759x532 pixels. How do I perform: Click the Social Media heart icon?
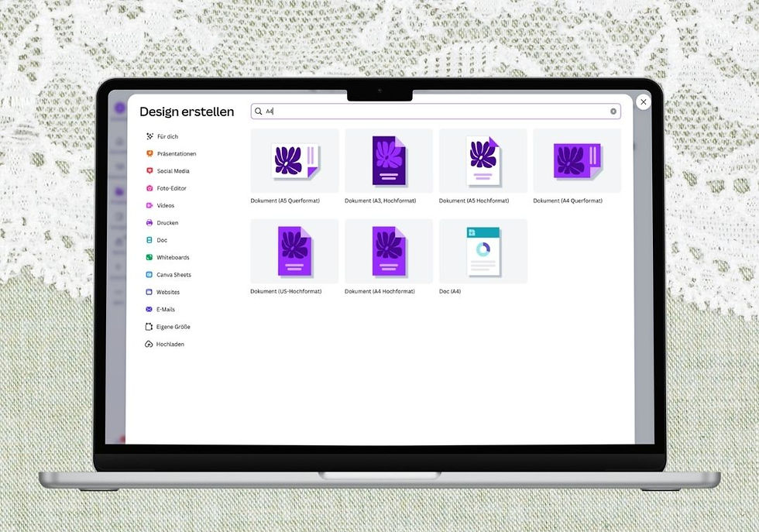[x=149, y=171]
